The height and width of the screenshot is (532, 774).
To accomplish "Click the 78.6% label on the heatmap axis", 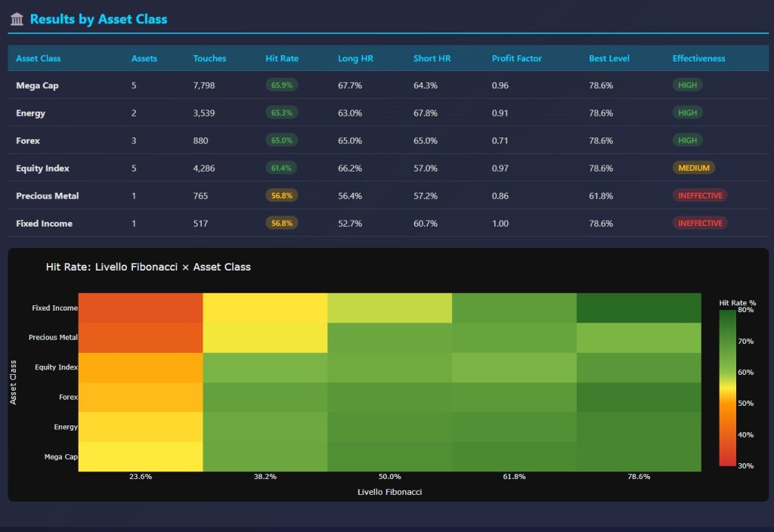I will (639, 476).
